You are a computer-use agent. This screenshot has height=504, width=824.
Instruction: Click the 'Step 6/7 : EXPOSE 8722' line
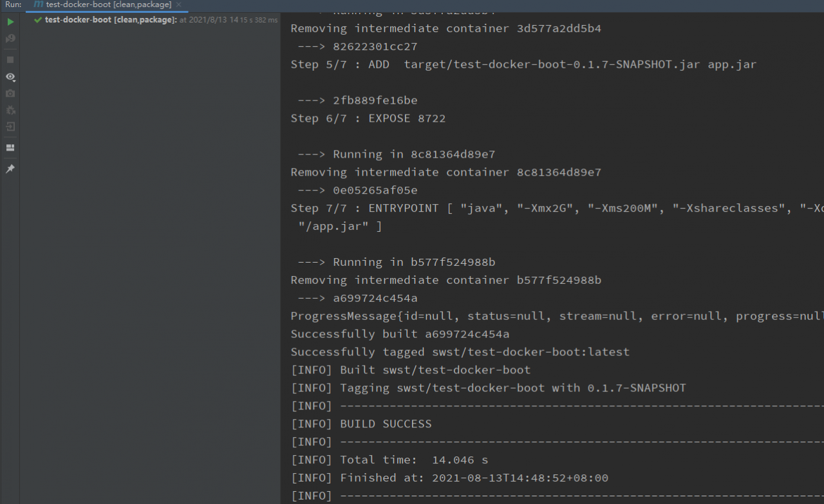[368, 118]
